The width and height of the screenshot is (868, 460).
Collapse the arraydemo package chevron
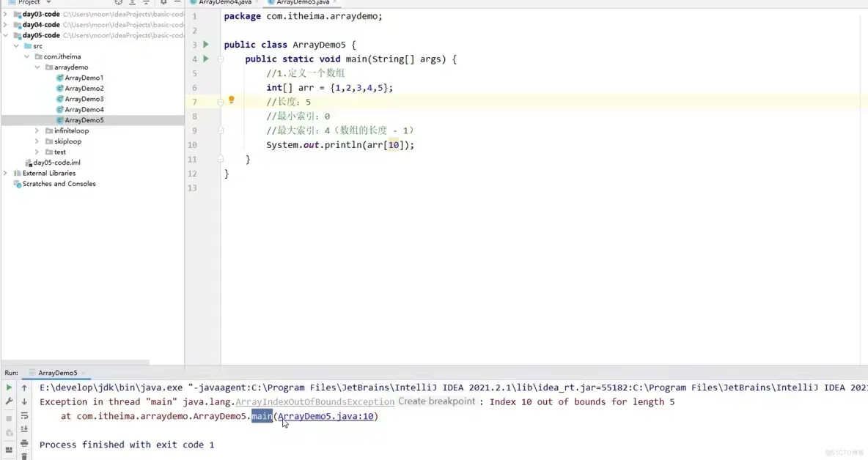37,67
